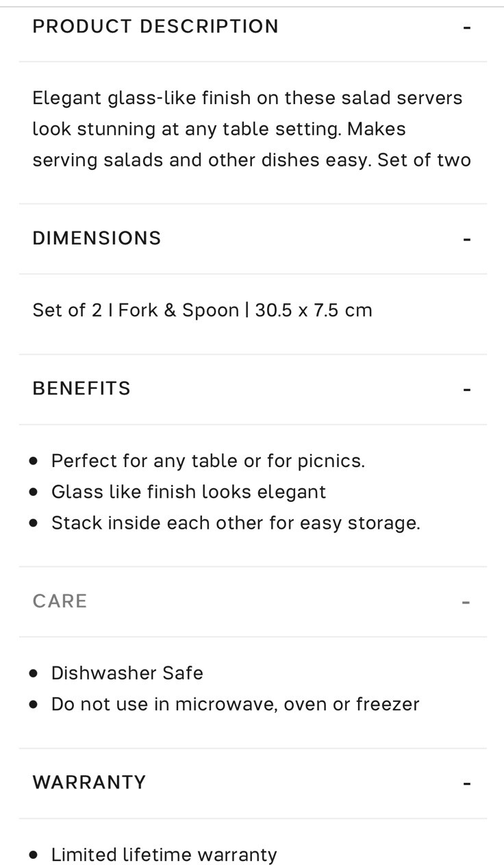Viewport: 504px width, 865px height.
Task: Click 'Do not use in microwave' care item
Action: pyautogui.click(x=236, y=703)
